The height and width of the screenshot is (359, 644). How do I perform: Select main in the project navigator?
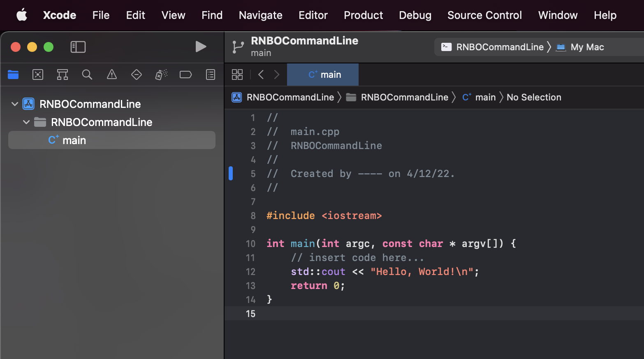(74, 140)
